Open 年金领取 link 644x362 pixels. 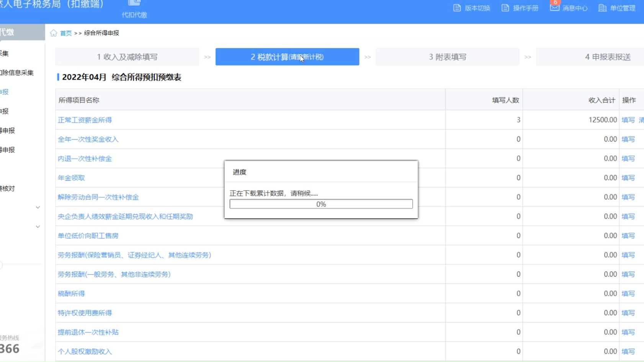click(71, 178)
